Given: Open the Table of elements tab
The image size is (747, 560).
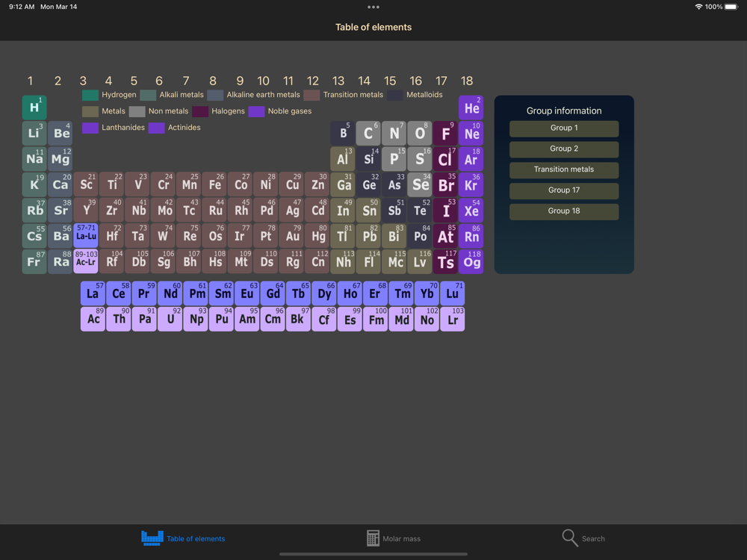Looking at the screenshot, I should pos(184,538).
